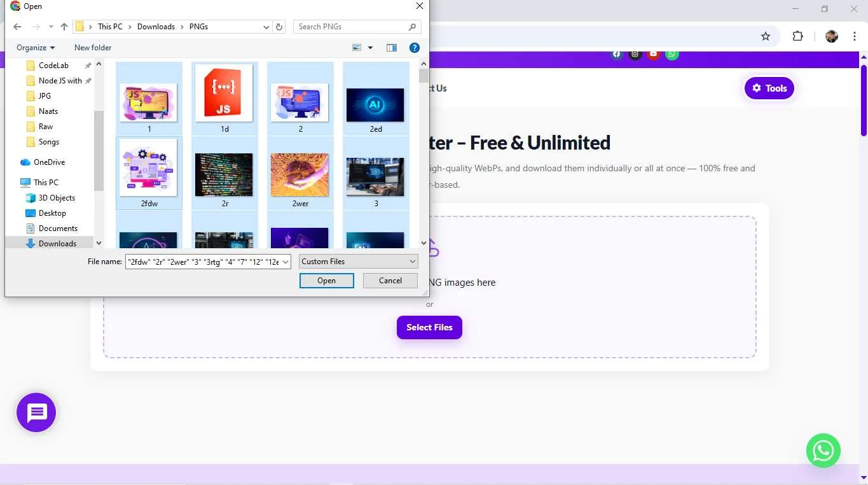Screen dimensions: 868x485
Task: Open the Songs folder
Action: (49, 142)
